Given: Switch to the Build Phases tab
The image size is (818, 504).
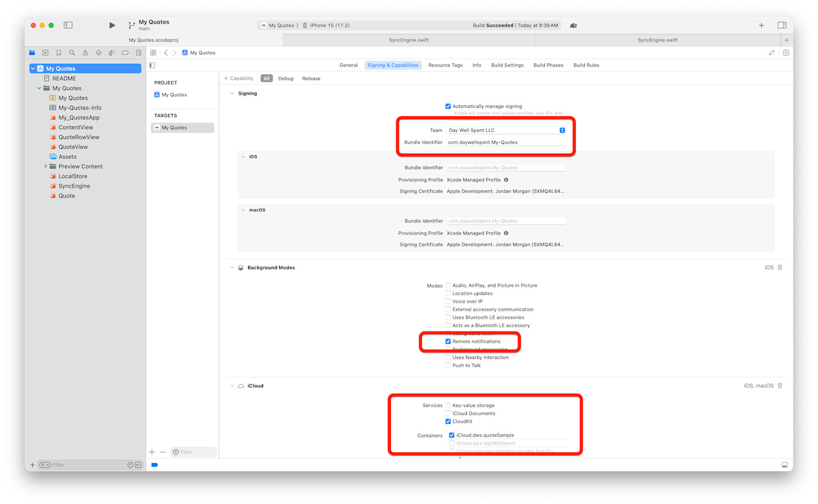Looking at the screenshot, I should 548,65.
